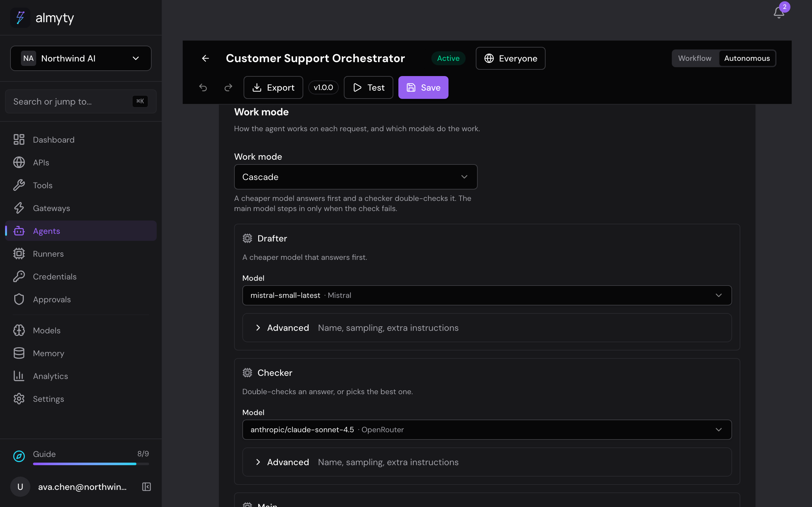This screenshot has height=507, width=812.
Task: Open the Work mode Cascade dropdown
Action: [356, 177]
